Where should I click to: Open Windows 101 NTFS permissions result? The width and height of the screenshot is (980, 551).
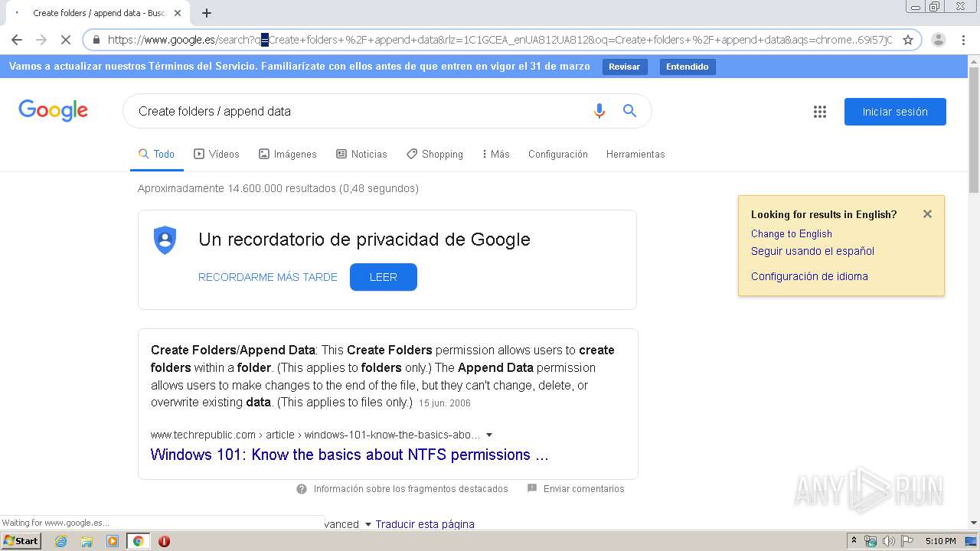(x=350, y=455)
